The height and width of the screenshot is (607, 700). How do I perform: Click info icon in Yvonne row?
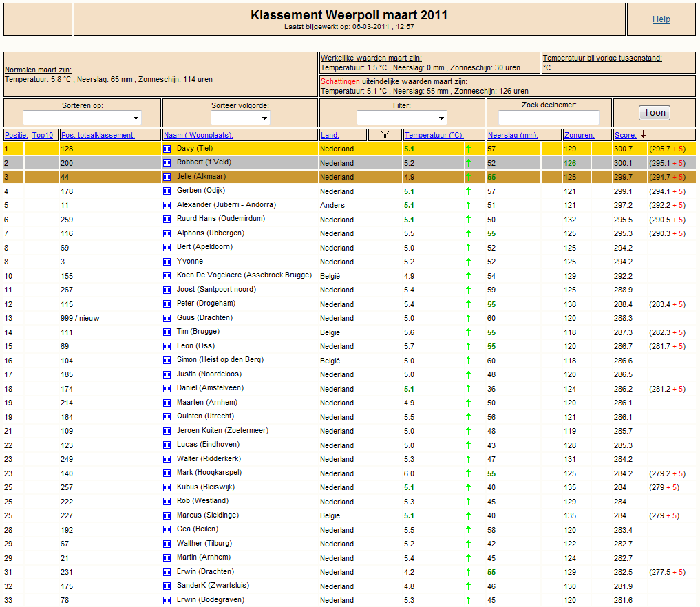pos(167,262)
